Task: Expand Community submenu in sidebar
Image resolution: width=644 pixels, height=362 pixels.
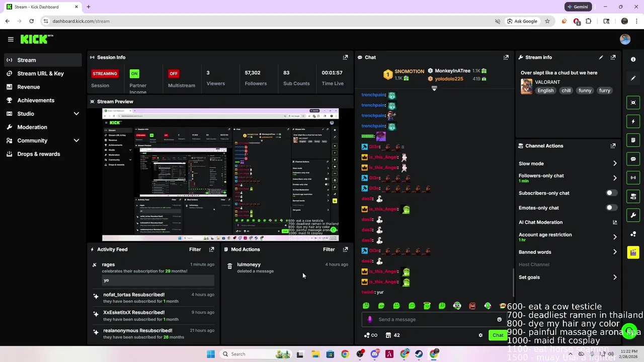Action: coord(76,141)
